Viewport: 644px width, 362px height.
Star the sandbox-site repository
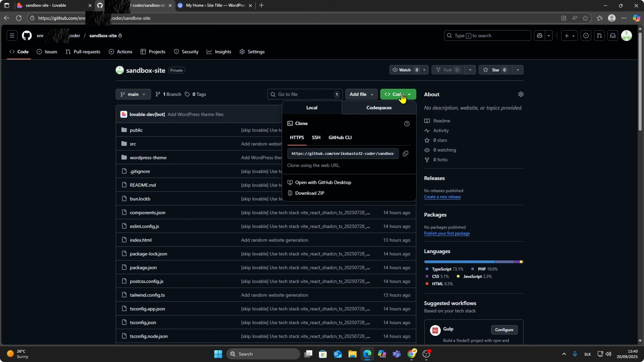(x=495, y=70)
